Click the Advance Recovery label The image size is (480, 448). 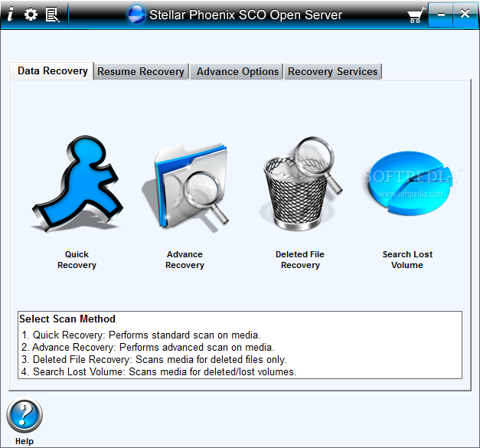tap(185, 260)
